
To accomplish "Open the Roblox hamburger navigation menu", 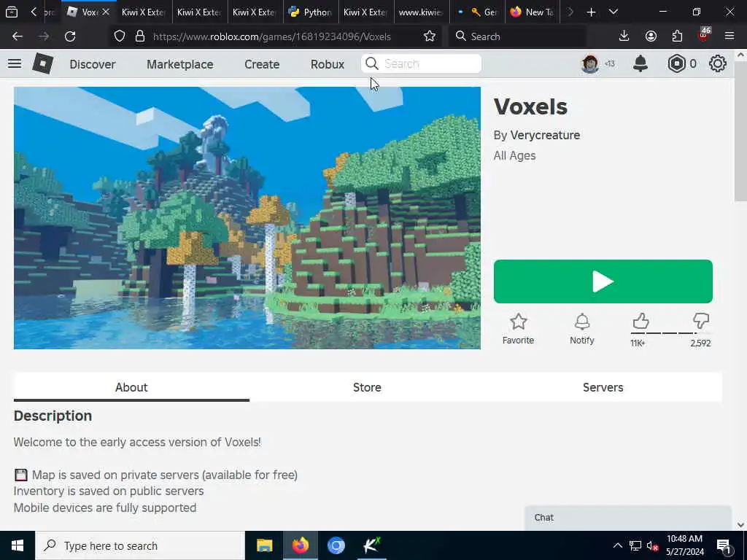I will [15, 63].
